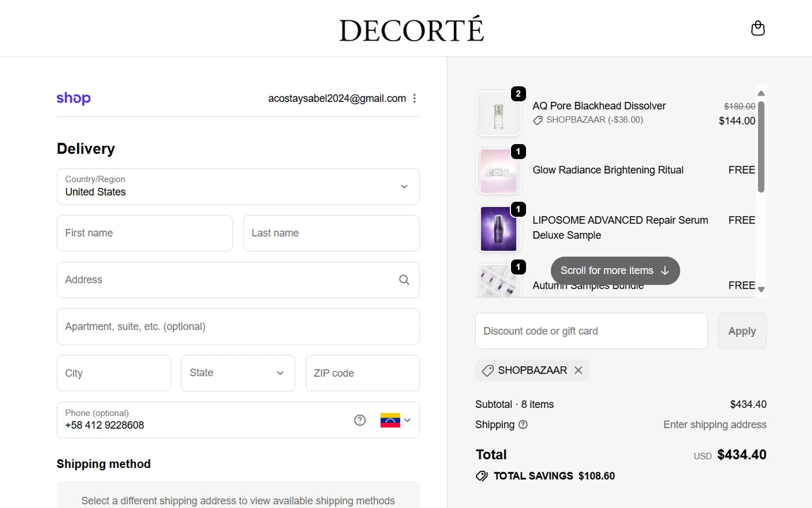Viewport: 812px width, 508px height.
Task: Click the account email acostaysabel2024@gmail.com
Action: click(x=337, y=98)
